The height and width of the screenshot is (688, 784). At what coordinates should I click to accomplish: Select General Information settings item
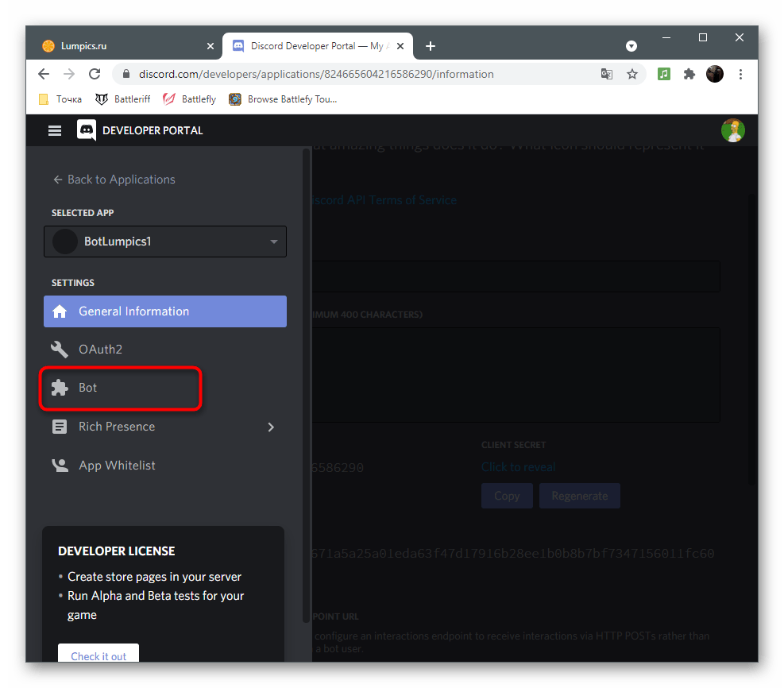[x=164, y=311]
